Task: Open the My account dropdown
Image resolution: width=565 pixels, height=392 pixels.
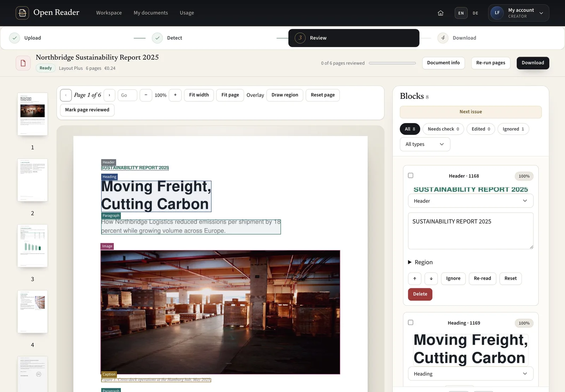Action: 518,13
